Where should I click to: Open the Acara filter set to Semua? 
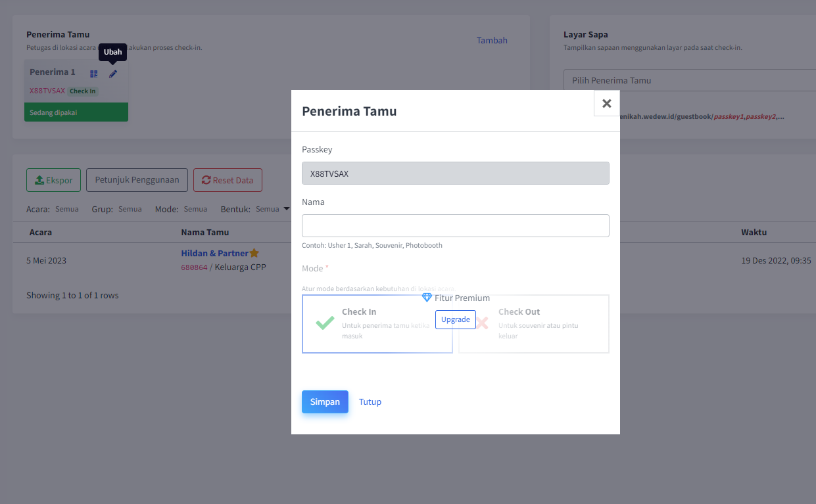pos(66,209)
